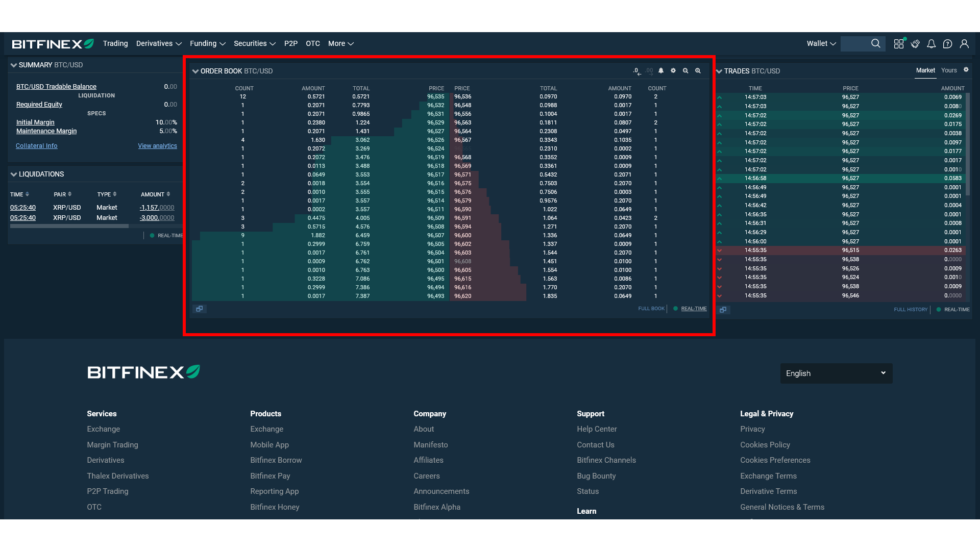Open trades panel settings gear
This screenshot has height=551, width=980.
tap(966, 70)
